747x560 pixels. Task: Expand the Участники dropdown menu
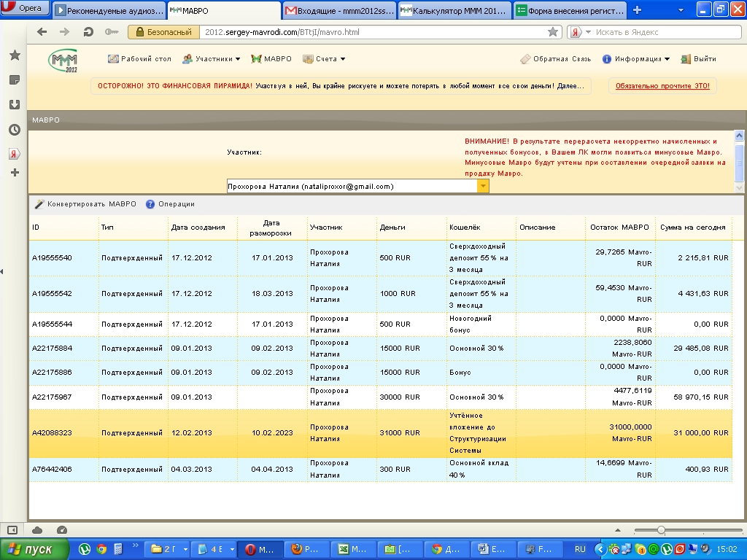[x=211, y=58]
